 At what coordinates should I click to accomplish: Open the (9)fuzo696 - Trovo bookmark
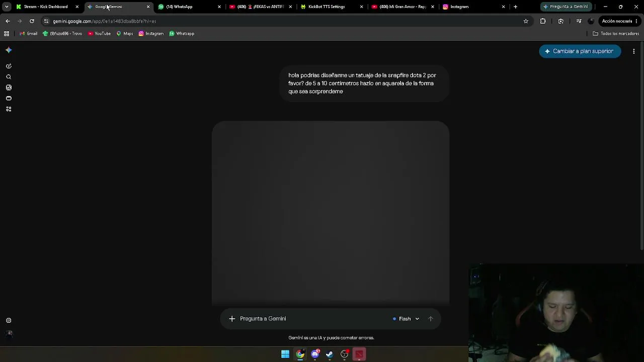coord(62,34)
